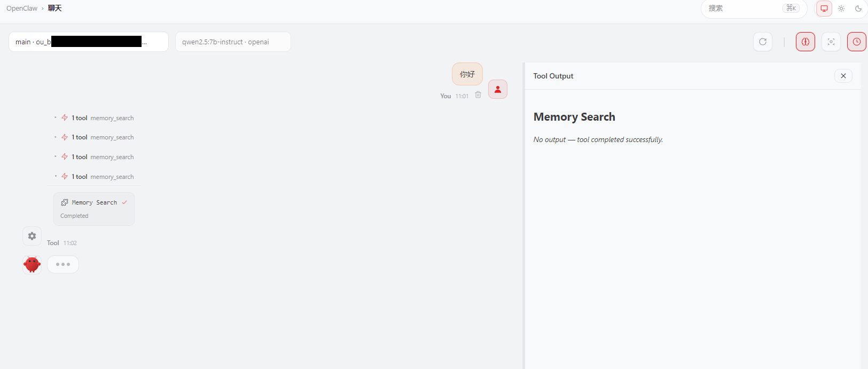Click the red OpenClaw bot avatar
The height and width of the screenshot is (369, 868).
32,264
